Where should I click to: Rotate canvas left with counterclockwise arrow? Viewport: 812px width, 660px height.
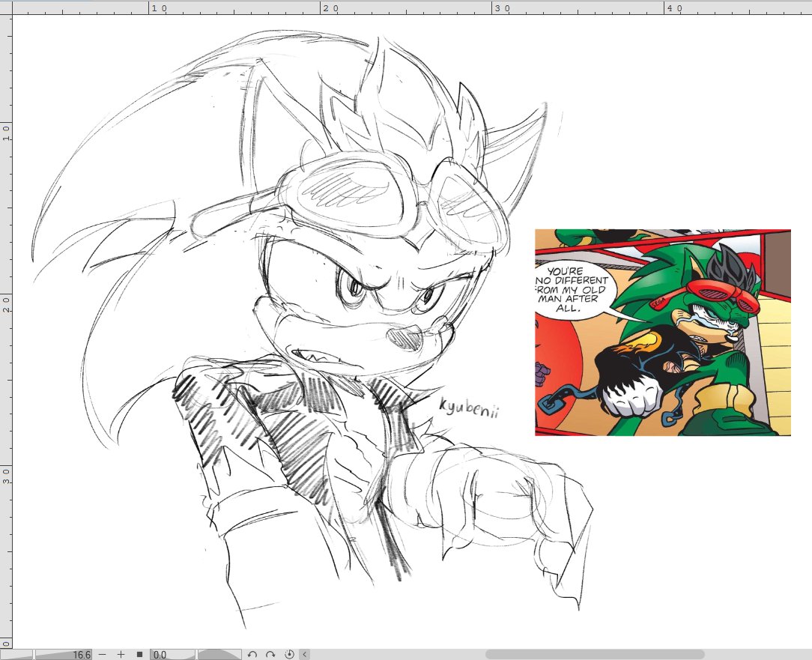[252, 654]
